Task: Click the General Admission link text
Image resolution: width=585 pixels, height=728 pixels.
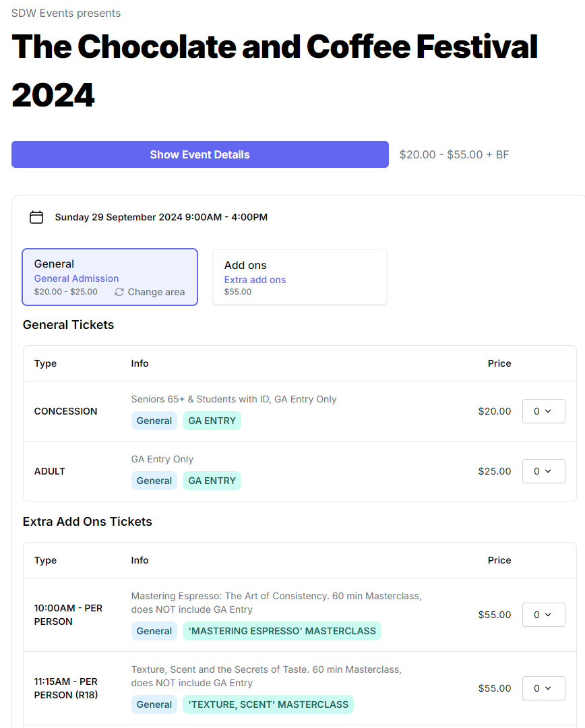Action: (x=76, y=278)
